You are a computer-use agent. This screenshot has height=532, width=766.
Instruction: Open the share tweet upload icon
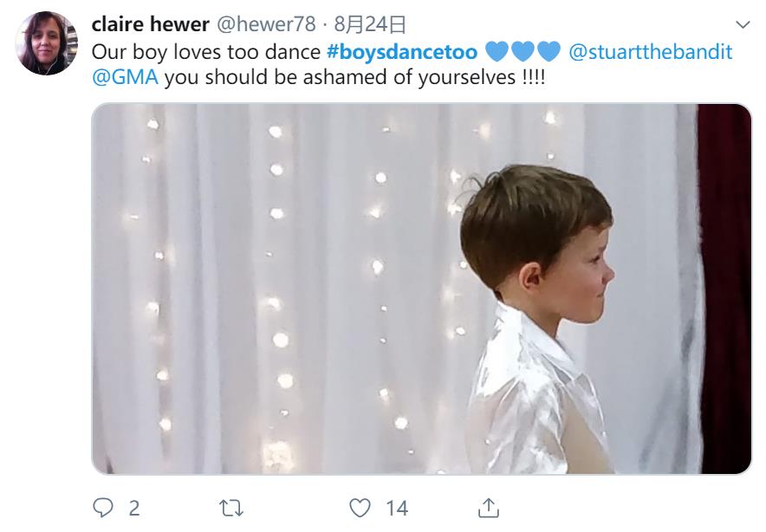pos(489,508)
